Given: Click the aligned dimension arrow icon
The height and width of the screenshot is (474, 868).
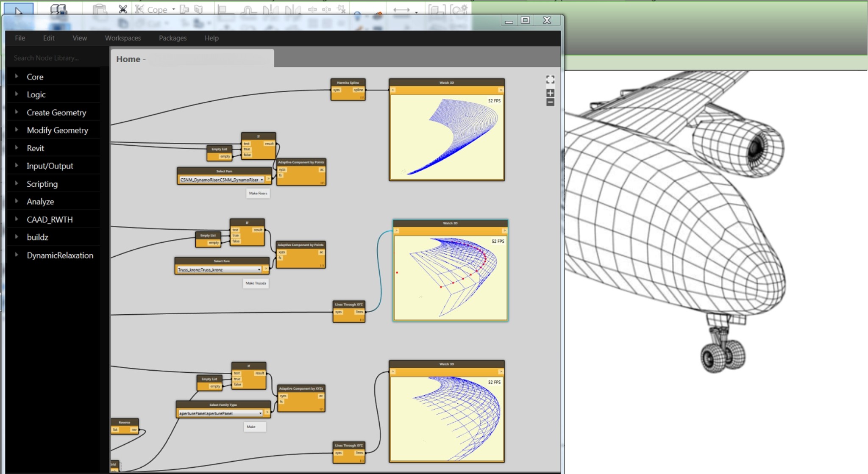Looking at the screenshot, I should point(401,10).
